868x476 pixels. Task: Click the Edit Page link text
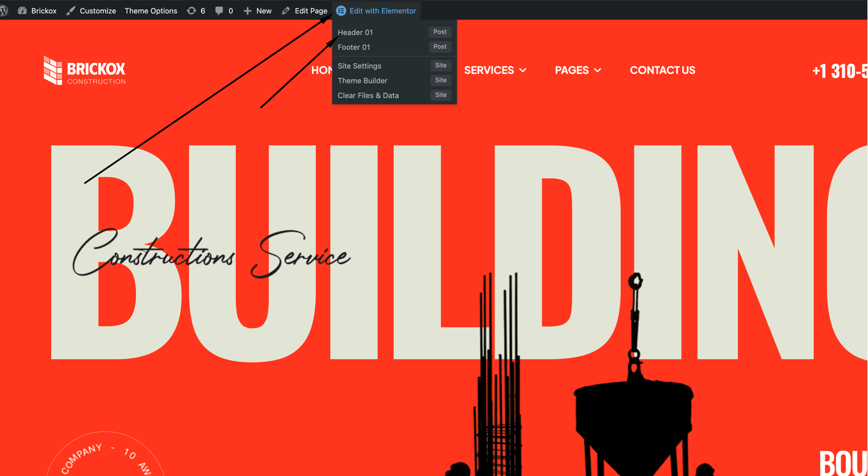[311, 11]
